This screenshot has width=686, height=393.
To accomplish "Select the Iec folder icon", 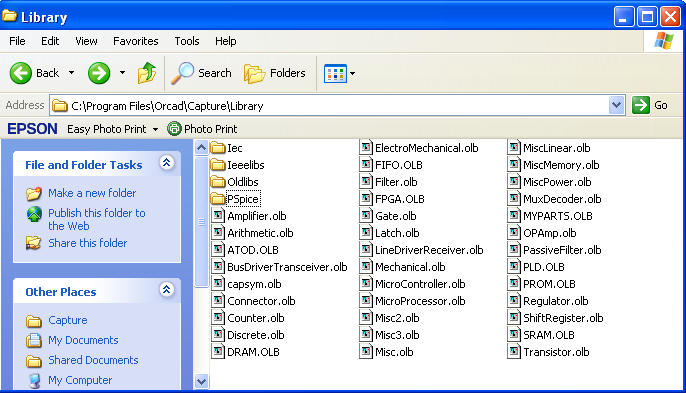I will tap(217, 147).
